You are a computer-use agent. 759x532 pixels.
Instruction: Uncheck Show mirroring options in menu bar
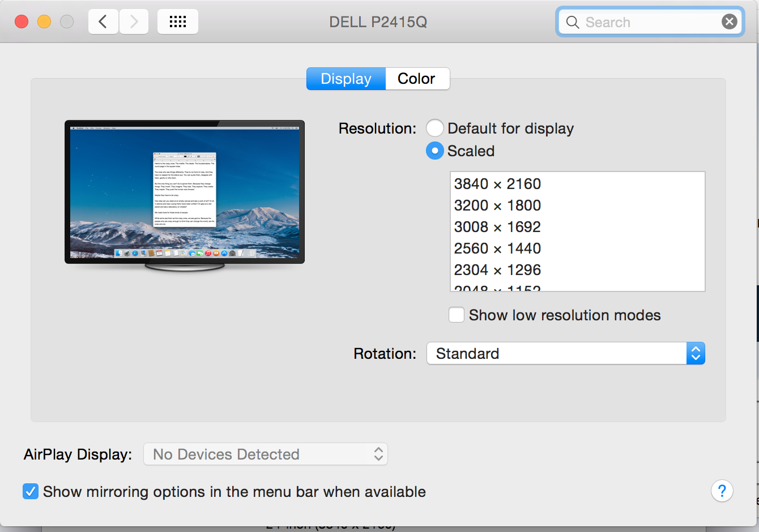pos(31,491)
